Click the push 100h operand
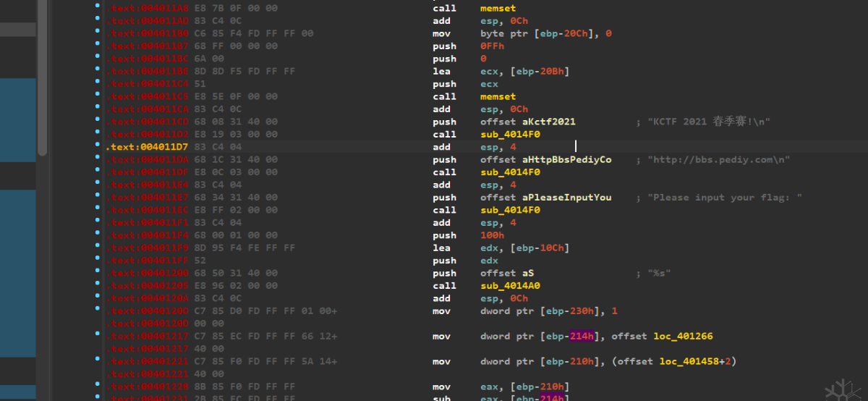Viewport: 868px width, 401px height. pos(492,235)
